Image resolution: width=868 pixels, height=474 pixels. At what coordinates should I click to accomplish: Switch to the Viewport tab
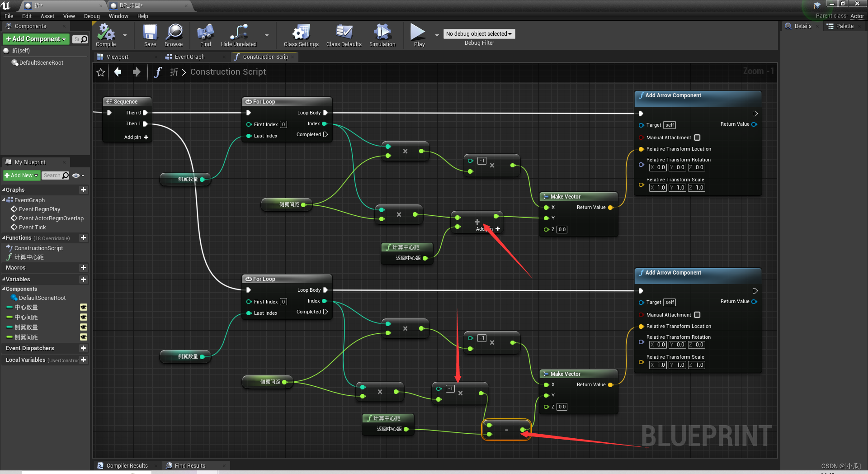pos(118,57)
